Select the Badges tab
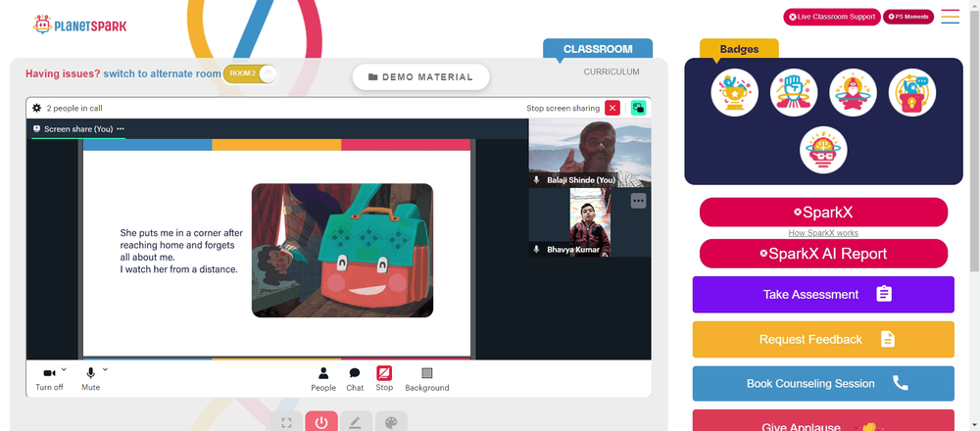This screenshot has height=431, width=980. [x=739, y=49]
